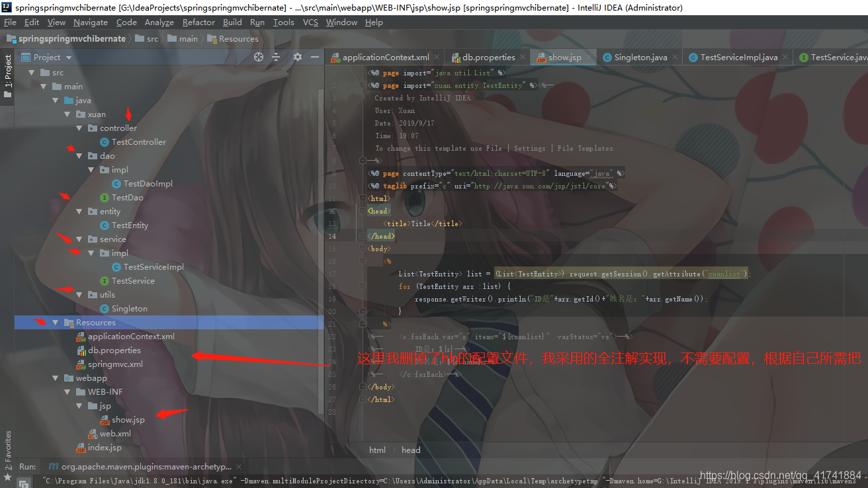Open the VCS menu
Image resolution: width=868 pixels, height=488 pixels.
tap(310, 22)
